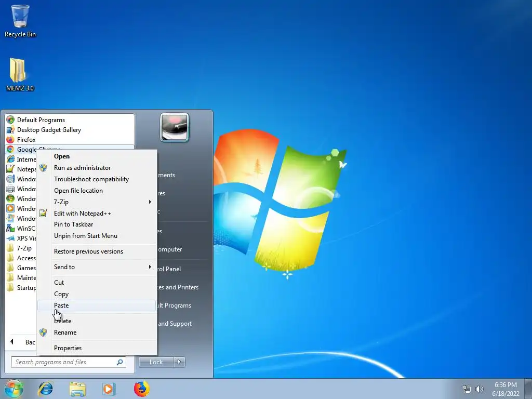Focus the Search programs and files box
The height and width of the screenshot is (399, 532).
coord(68,362)
